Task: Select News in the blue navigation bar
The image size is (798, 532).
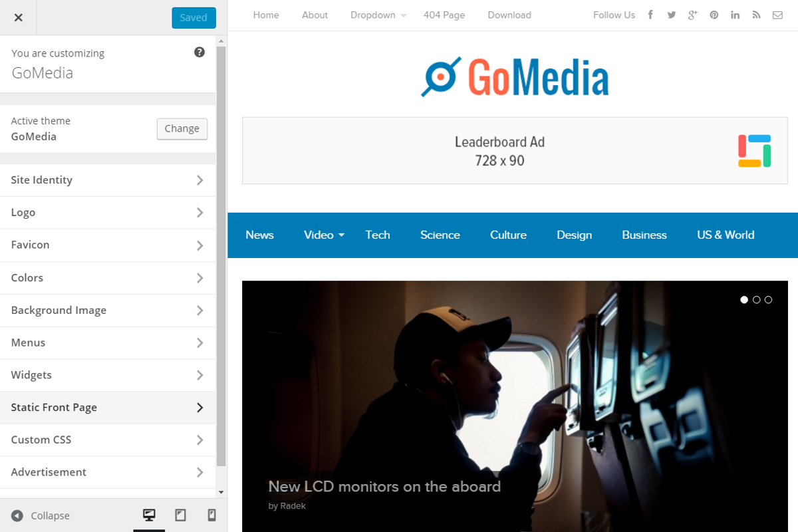Action: (259, 235)
